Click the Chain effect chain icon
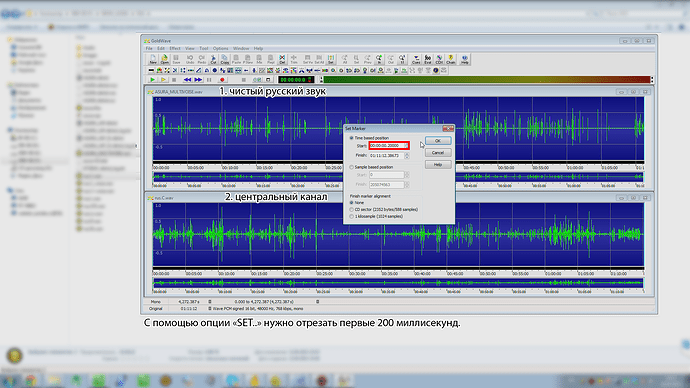Image resolution: width=690 pixels, height=388 pixels. [451, 59]
